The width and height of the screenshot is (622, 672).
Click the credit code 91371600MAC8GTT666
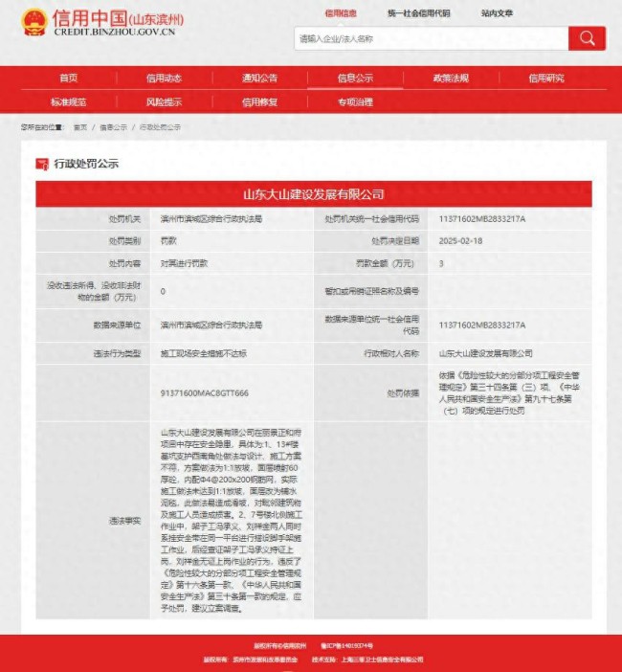tap(205, 393)
